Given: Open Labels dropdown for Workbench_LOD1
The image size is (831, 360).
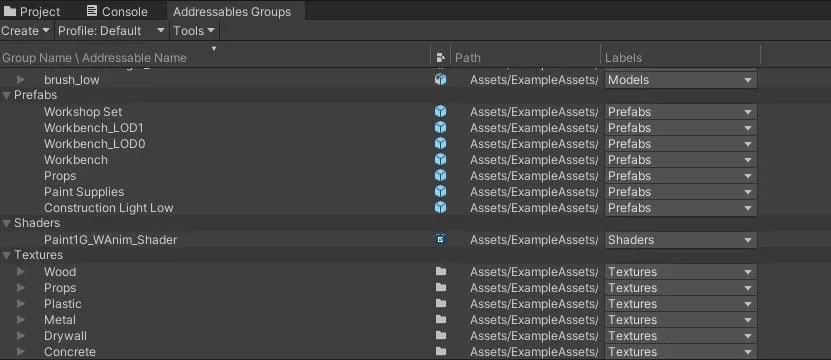Looking at the screenshot, I should 680,128.
